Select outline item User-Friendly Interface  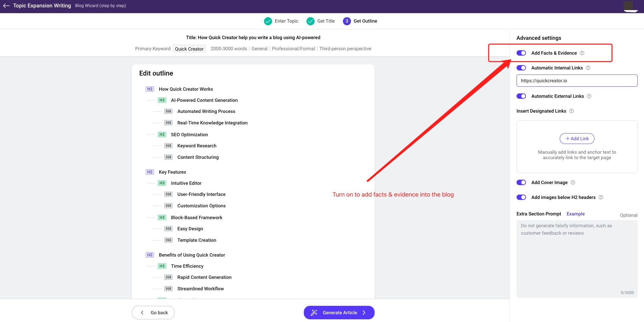pos(201,194)
